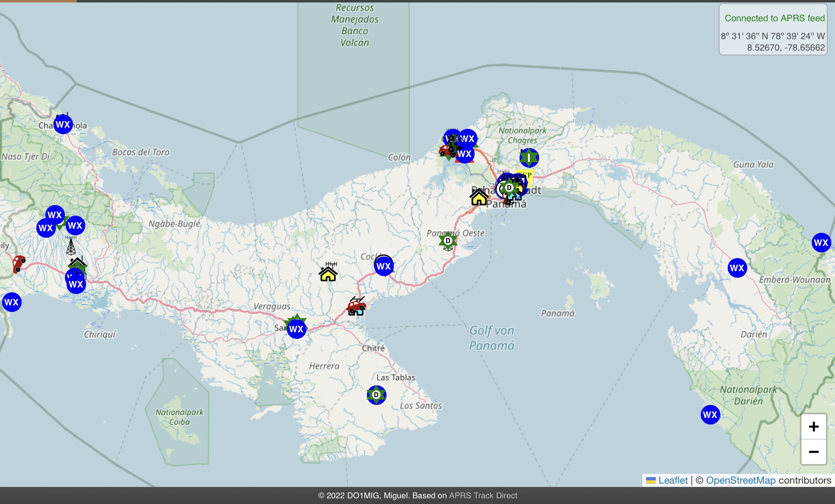Image resolution: width=835 pixels, height=504 pixels.
Task: Click the WX station near Nationalpark Darién
Action: tap(710, 415)
